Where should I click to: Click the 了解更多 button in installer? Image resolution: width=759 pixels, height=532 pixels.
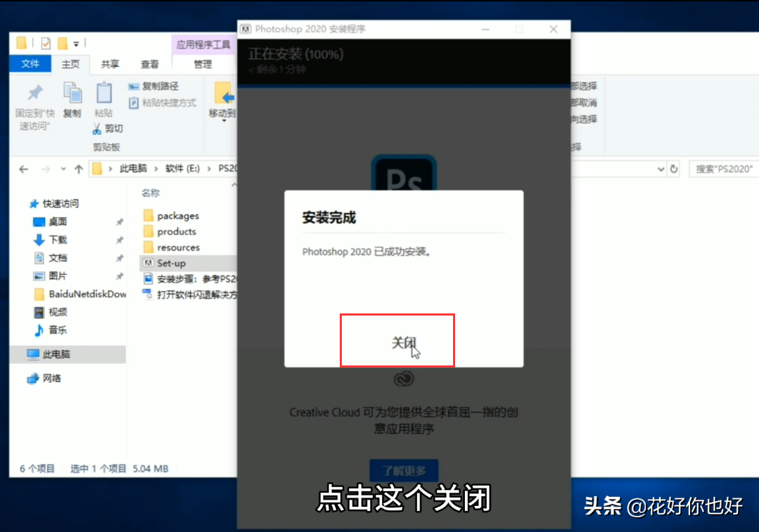click(404, 471)
